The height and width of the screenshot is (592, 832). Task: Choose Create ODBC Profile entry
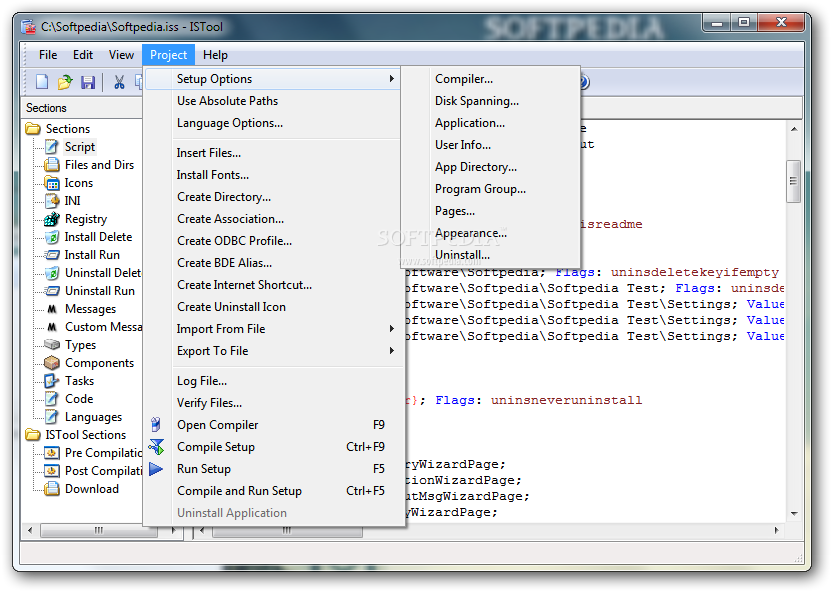click(273, 241)
